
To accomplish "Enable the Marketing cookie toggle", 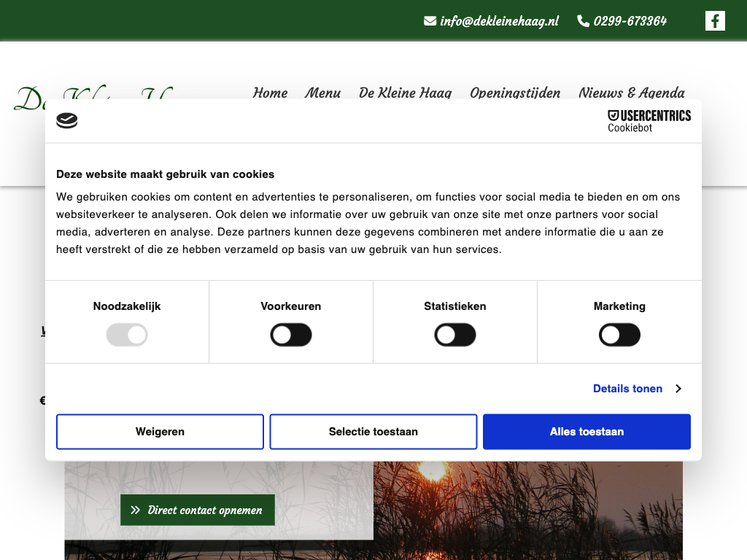I will [x=619, y=335].
